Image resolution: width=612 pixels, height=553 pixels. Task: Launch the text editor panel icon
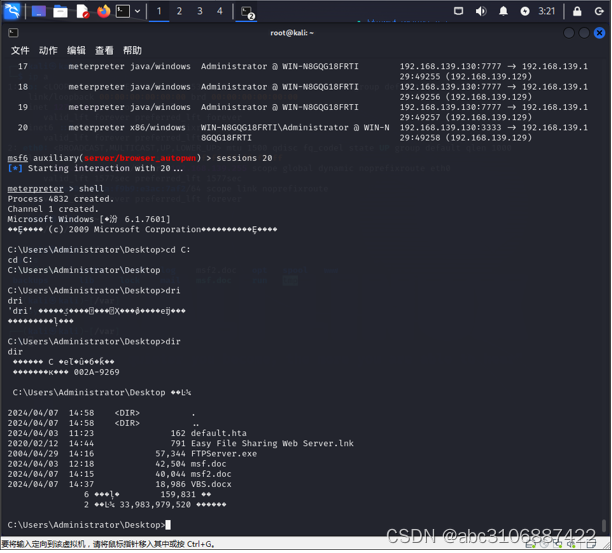(x=82, y=11)
